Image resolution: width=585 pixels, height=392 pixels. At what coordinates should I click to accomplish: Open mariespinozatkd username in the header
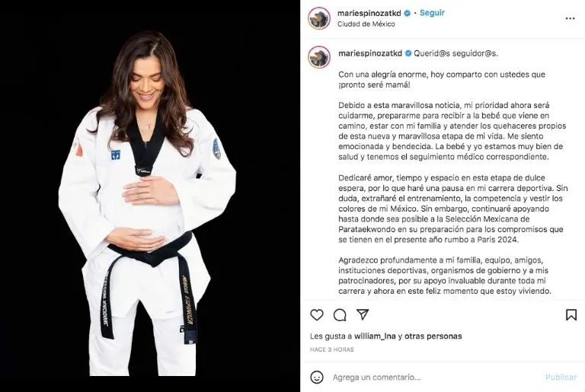(x=369, y=13)
